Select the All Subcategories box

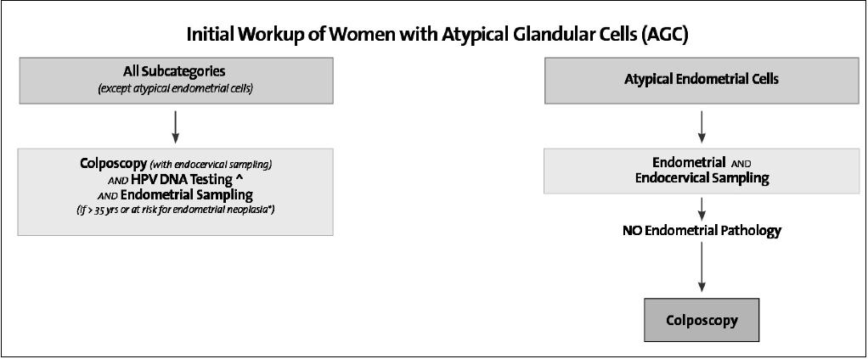tap(176, 81)
